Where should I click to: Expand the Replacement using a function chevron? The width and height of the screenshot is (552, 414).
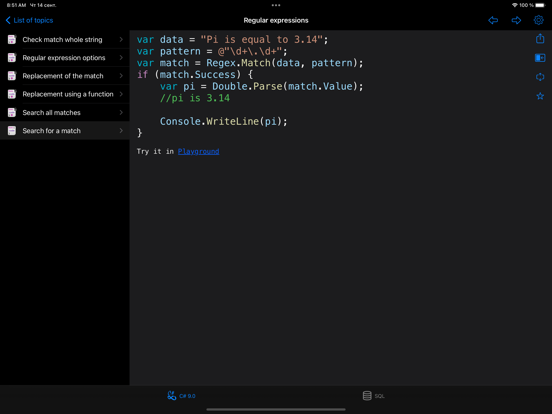click(121, 94)
